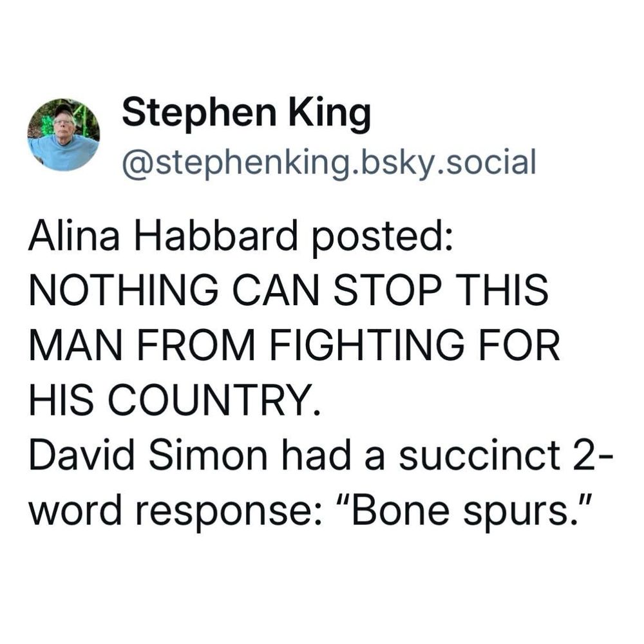This screenshot has width=644, height=644.
Task: Click the words "word response:"
Action: [x=171, y=512]
